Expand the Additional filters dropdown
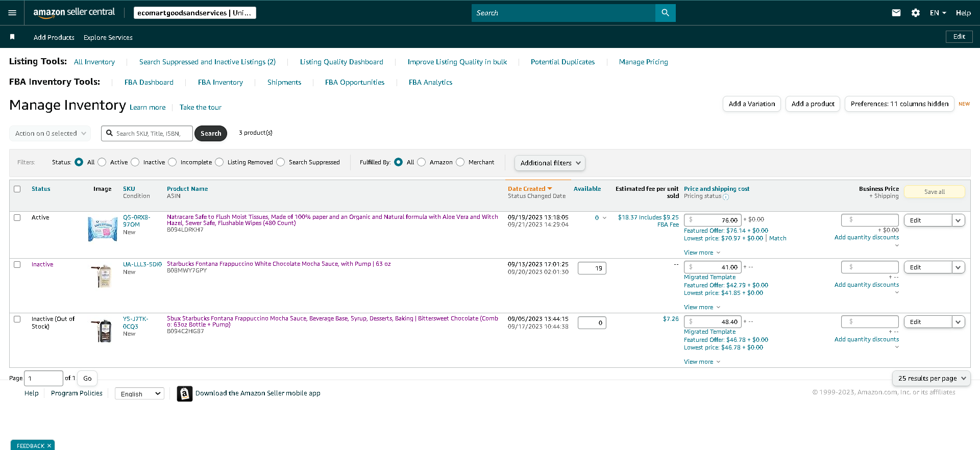The image size is (980, 450). click(x=550, y=163)
